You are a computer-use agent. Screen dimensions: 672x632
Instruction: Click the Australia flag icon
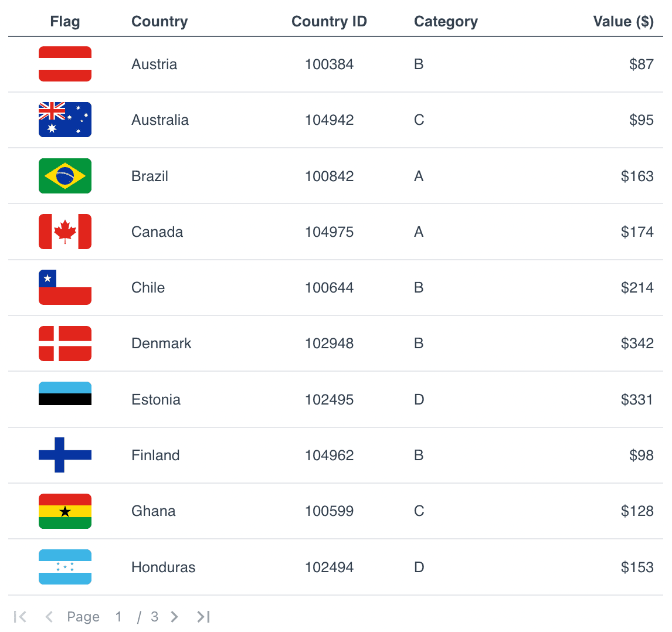pos(65,120)
